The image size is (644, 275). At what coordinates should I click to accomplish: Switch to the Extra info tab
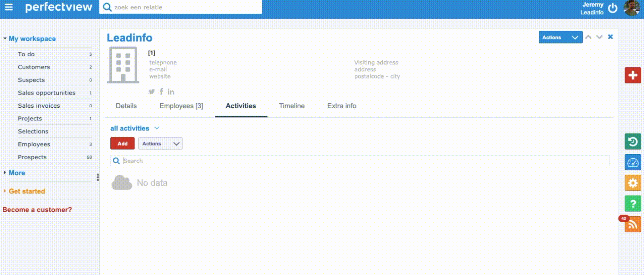(x=342, y=106)
